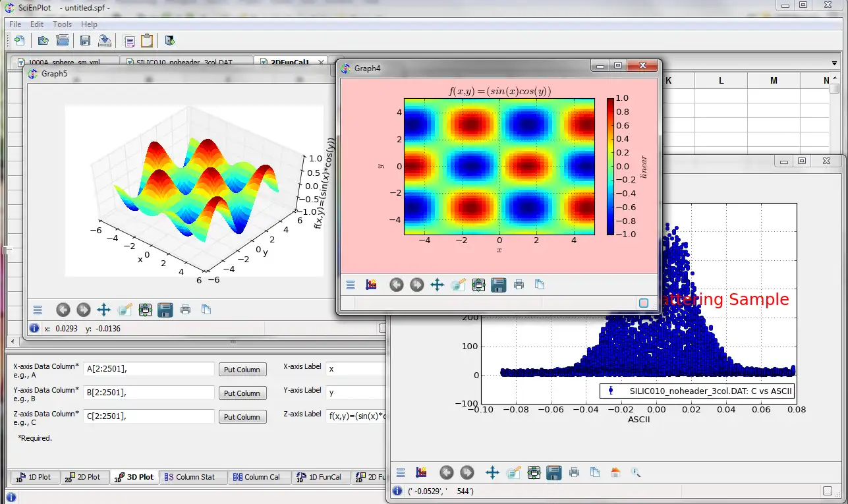Click the bar chart icon in scatter graph toolbar

click(421, 472)
